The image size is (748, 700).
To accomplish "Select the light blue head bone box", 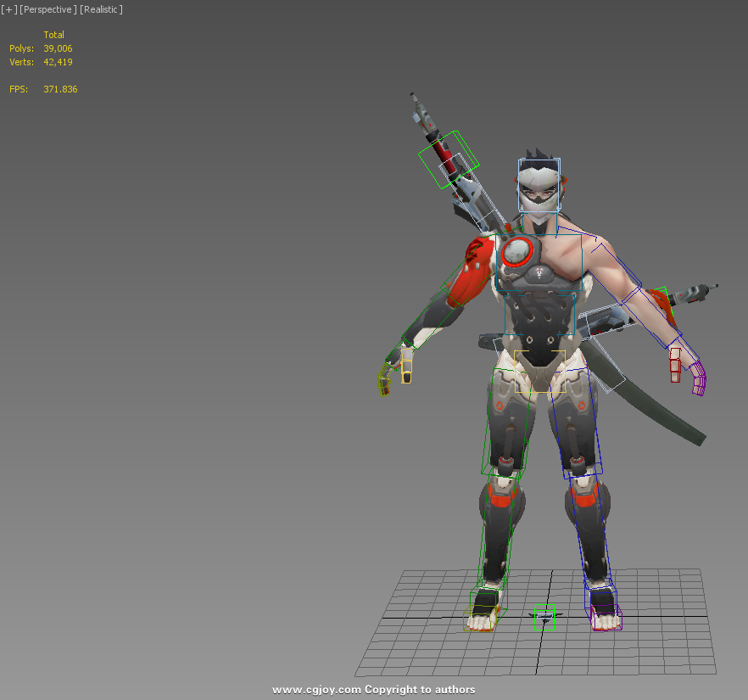I will (x=539, y=185).
